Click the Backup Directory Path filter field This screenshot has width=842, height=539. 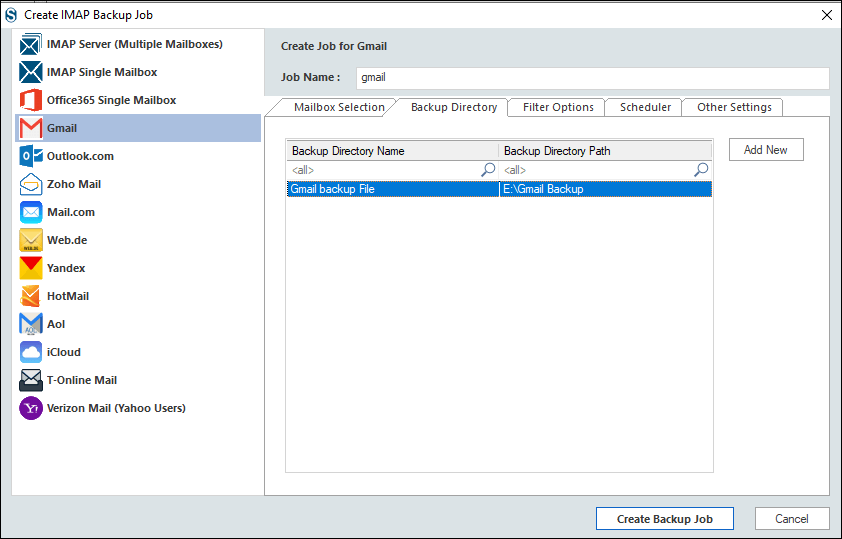point(605,170)
